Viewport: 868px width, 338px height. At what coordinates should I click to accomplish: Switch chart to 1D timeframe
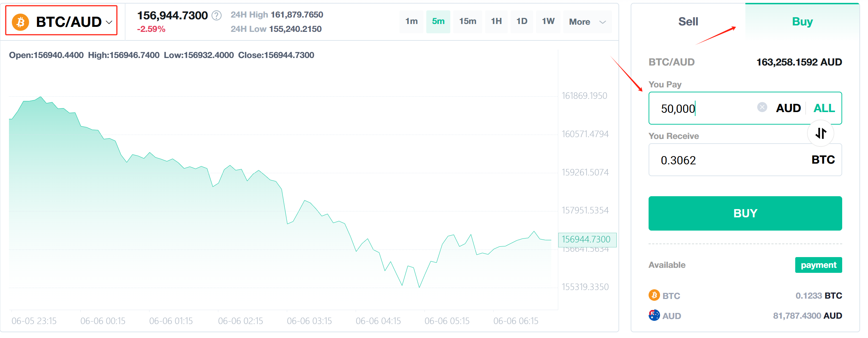point(522,21)
